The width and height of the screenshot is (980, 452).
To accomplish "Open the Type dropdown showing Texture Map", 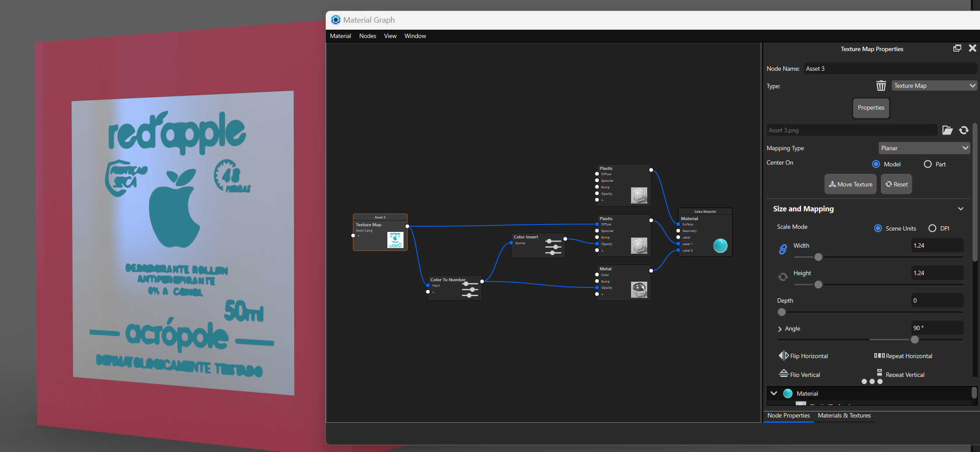I will (934, 86).
